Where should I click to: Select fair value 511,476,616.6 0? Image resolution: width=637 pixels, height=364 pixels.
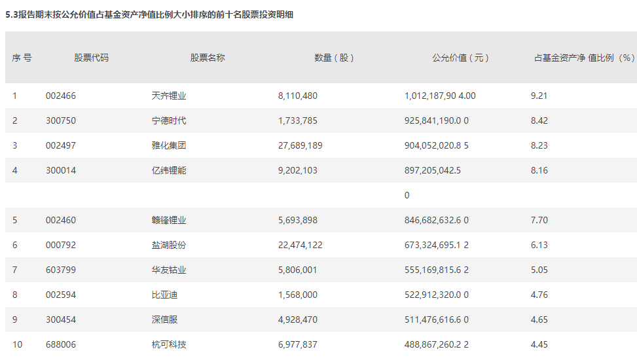click(437, 319)
